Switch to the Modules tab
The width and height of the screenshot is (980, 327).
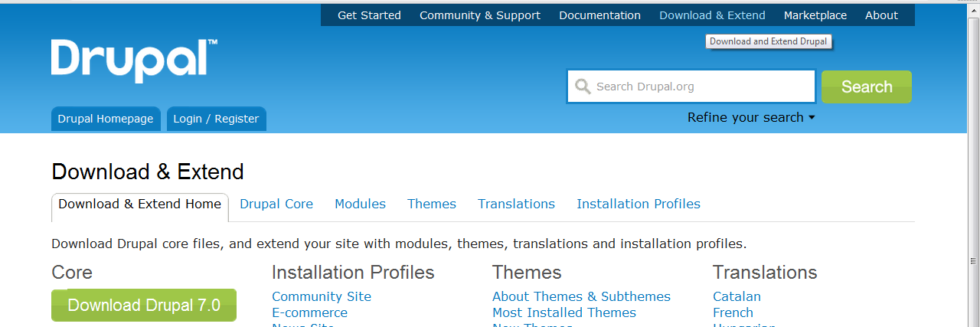360,204
